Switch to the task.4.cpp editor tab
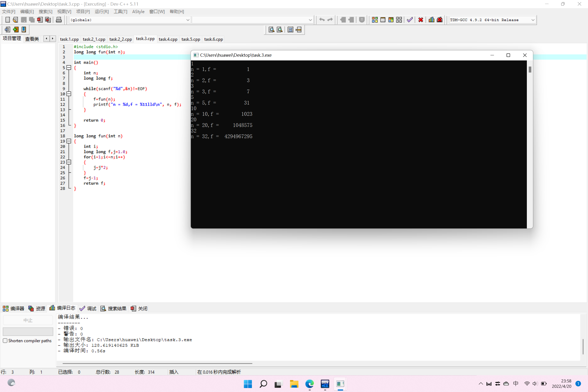The width and height of the screenshot is (588, 392). [x=168, y=39]
